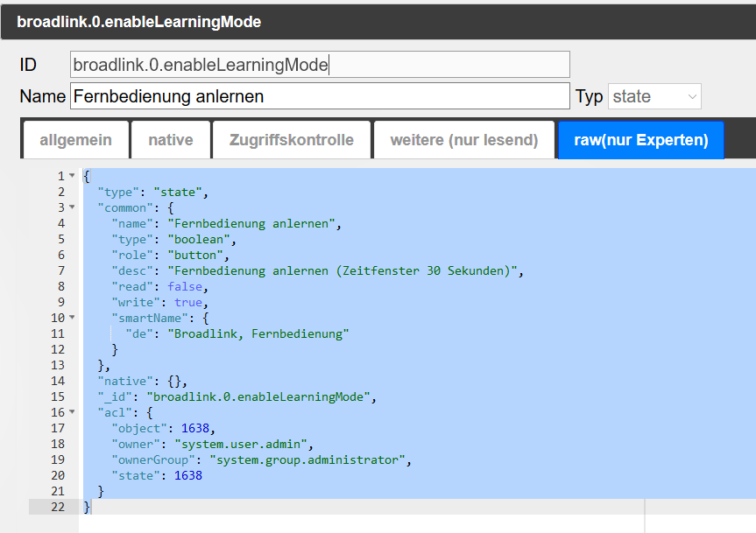Edit the Name field 'Fernbedienung anlernen'
756x533 pixels.
320,96
